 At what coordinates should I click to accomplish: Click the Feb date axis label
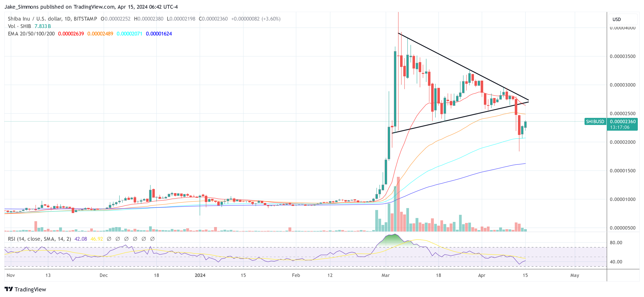[x=296, y=275]
